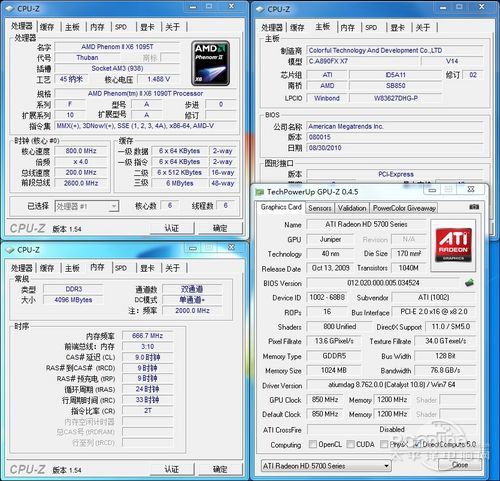Click the memory size value 4096 MBytes
The height and width of the screenshot is (481, 500).
(x=73, y=300)
